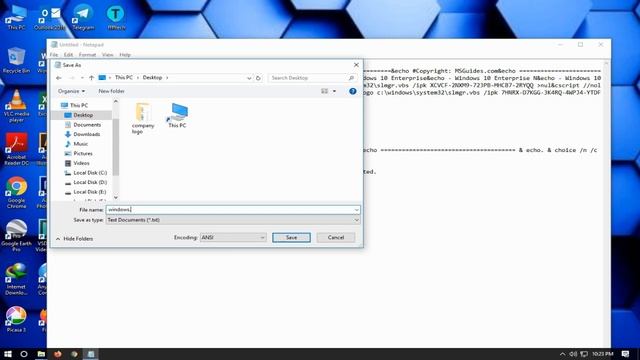Open Cortana search circle on taskbar

click(x=24, y=354)
